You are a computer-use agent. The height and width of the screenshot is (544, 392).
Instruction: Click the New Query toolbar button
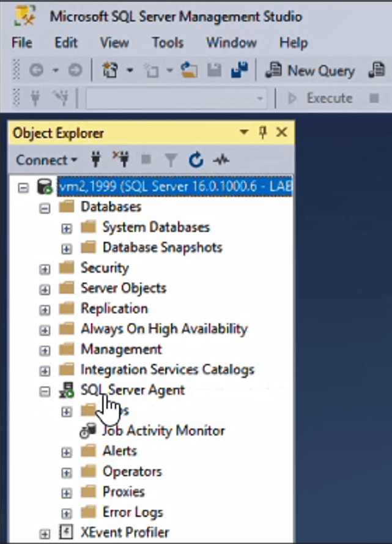click(x=310, y=71)
